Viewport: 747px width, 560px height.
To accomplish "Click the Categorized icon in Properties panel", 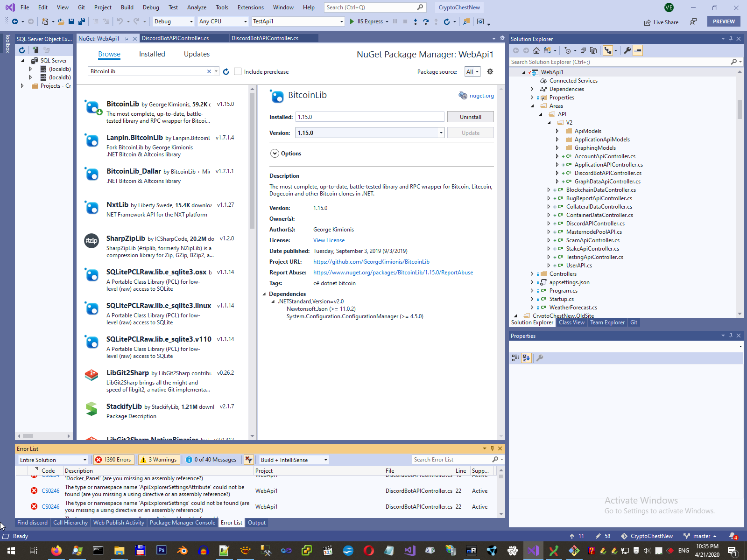I will pos(515,358).
